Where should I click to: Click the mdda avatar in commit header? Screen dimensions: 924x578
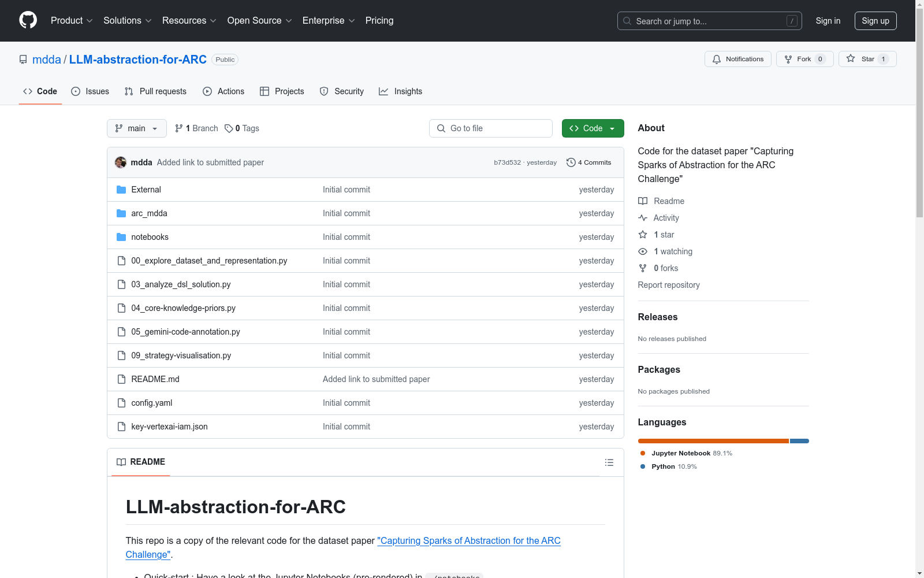click(x=121, y=162)
